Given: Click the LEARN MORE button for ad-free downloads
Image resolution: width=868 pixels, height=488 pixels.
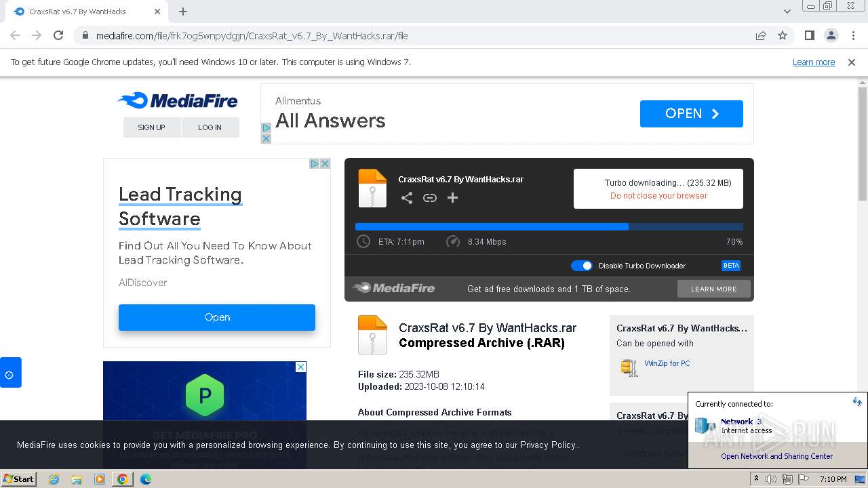Looking at the screenshot, I should [x=714, y=289].
